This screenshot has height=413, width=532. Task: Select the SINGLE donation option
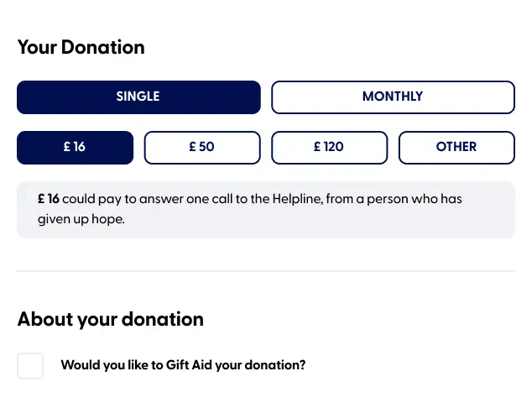click(138, 97)
